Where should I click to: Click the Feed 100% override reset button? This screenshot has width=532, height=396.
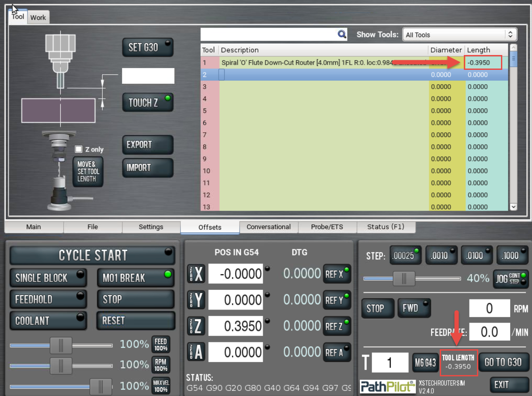pos(160,344)
